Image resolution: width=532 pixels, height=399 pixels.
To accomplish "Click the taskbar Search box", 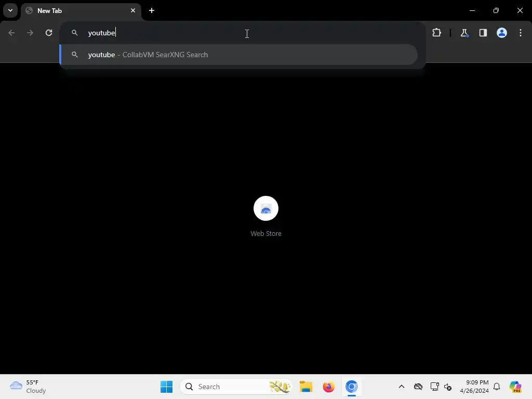I will tap(236, 387).
